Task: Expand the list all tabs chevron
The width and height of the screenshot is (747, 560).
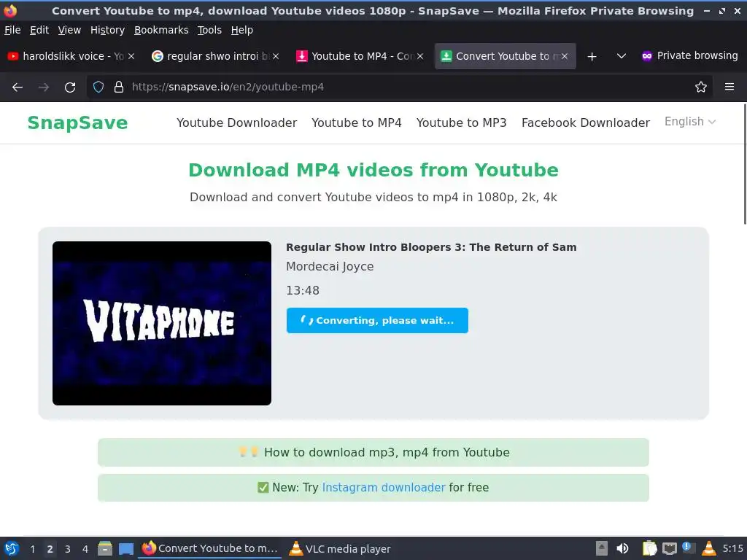Action: (x=622, y=56)
